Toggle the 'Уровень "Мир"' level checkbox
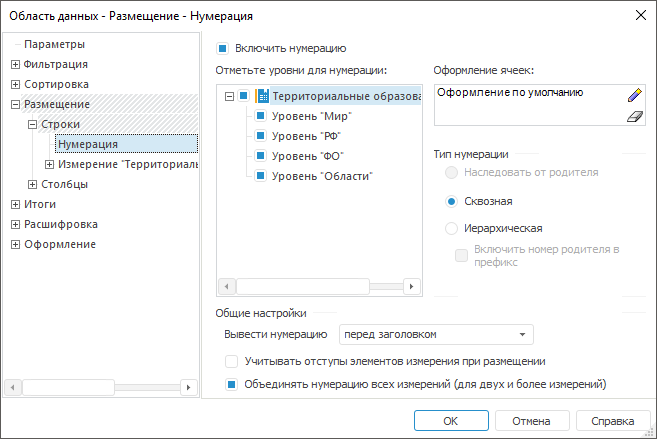 pyautogui.click(x=260, y=117)
